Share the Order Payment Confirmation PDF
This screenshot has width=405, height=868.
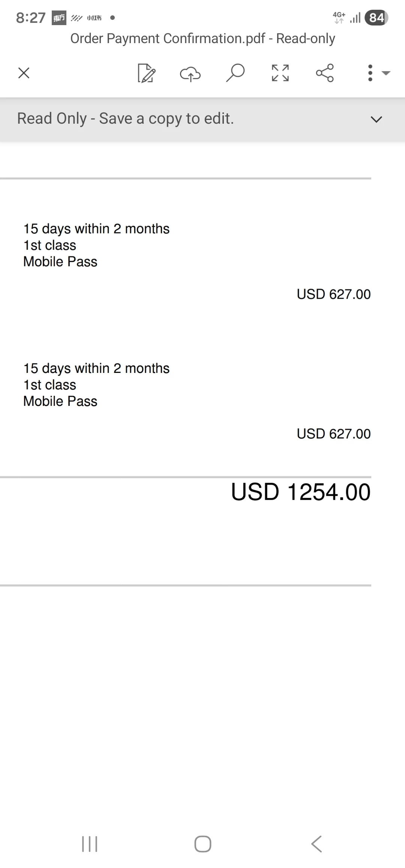[x=325, y=73]
